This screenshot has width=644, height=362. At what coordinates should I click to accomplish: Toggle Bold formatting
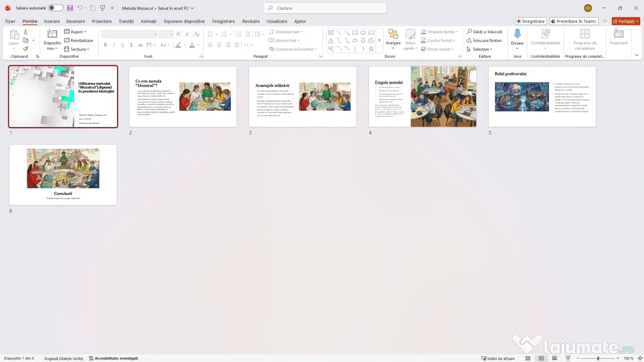click(106, 45)
